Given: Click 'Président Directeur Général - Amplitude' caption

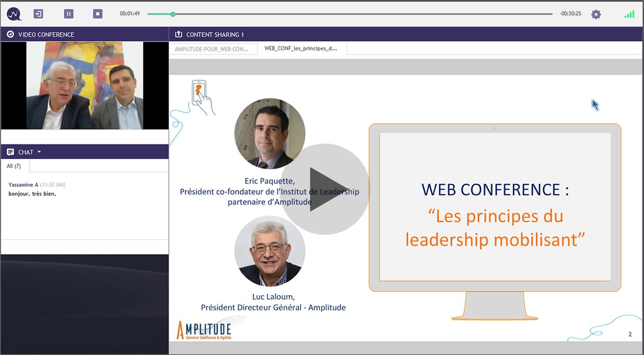Looking at the screenshot, I should pyautogui.click(x=273, y=307).
